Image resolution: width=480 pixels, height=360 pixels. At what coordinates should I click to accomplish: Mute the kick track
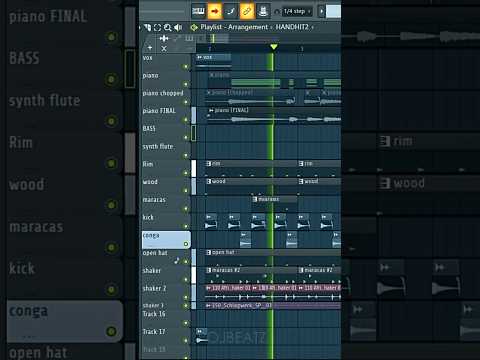pos(186,227)
